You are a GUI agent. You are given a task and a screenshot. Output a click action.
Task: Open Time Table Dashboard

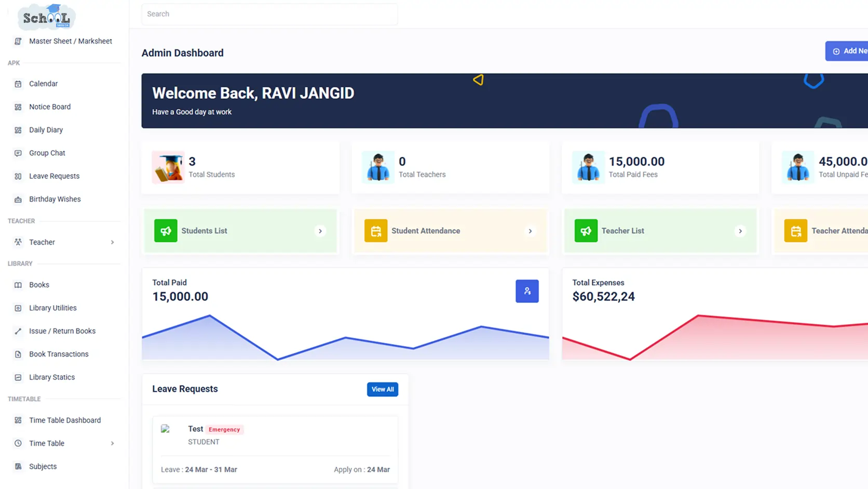(64, 420)
